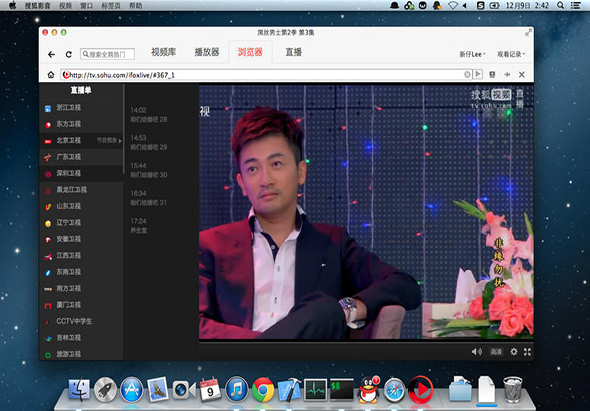The height and width of the screenshot is (411, 590).
Task: Open Activity Monitor from the Dock
Action: (315, 390)
